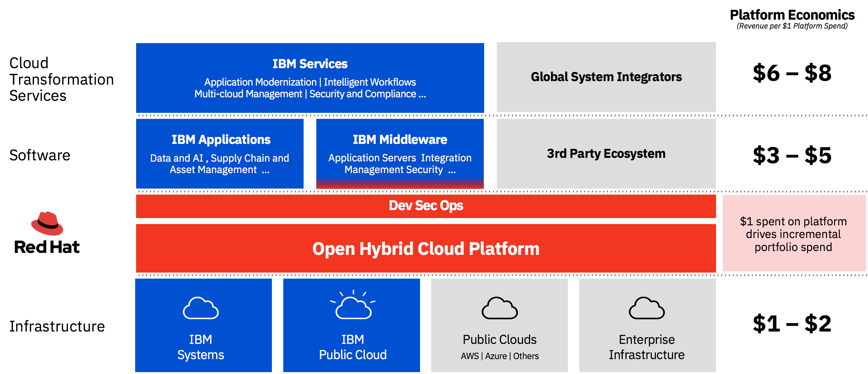
Task: Select the IBM Applications heading
Action: pos(221,139)
